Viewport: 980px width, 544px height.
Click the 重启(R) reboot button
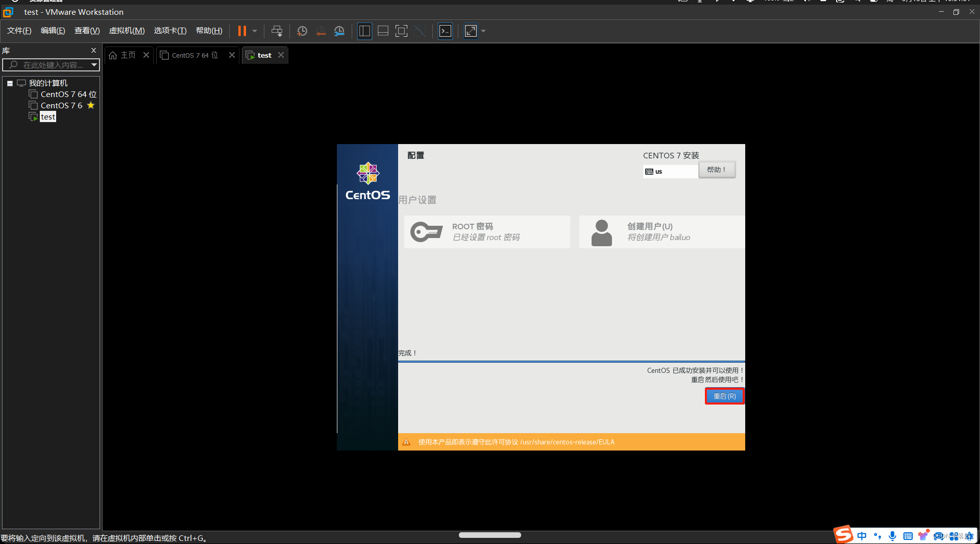pos(725,396)
